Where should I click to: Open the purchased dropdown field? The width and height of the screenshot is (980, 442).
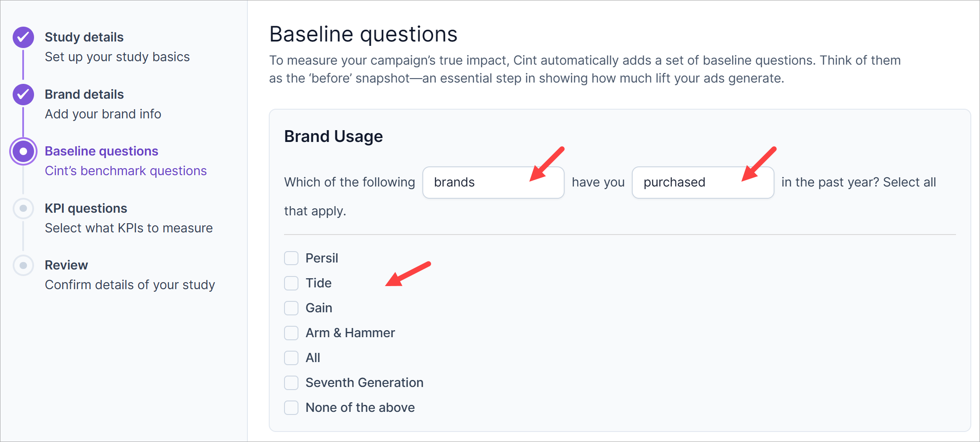702,183
